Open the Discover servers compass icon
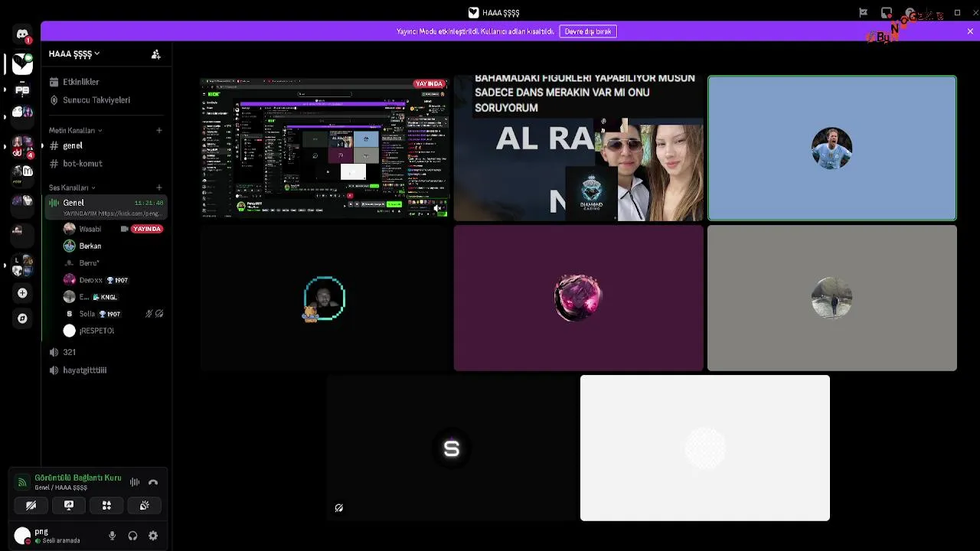980x551 pixels. pos(22,318)
